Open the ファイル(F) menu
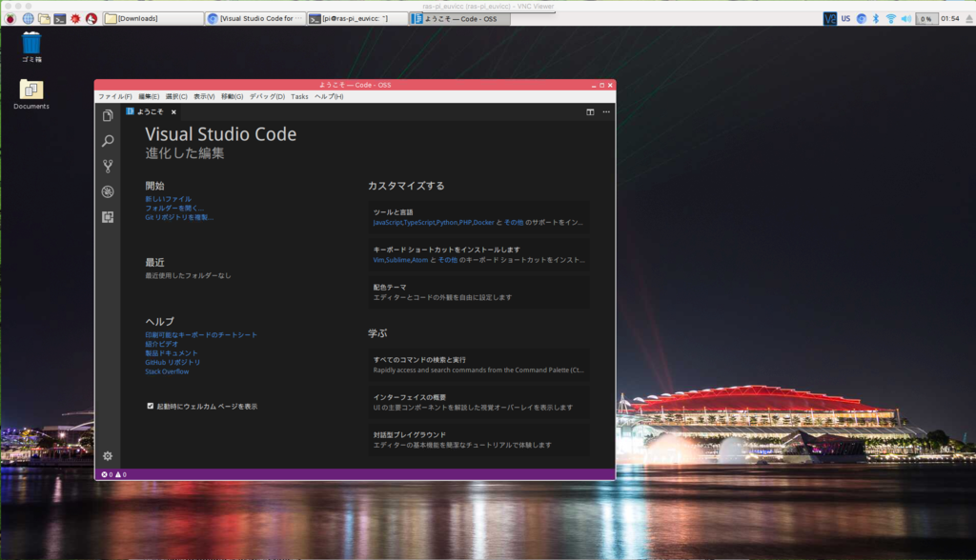The width and height of the screenshot is (976, 560). coord(115,96)
